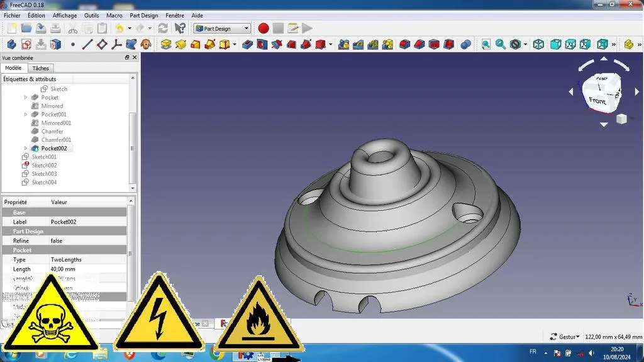Screen dimensions: 644x362
Task: Click the Undo arrow icon
Action: pos(119,28)
